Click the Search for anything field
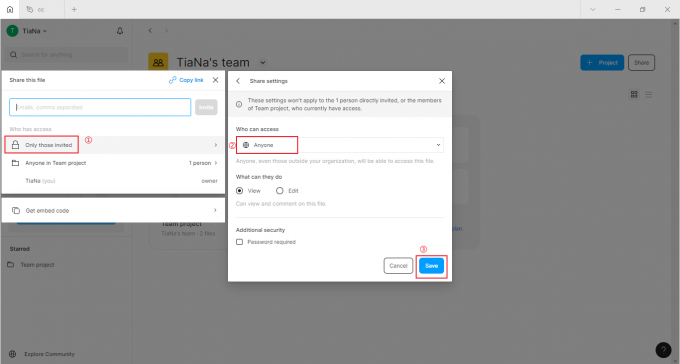Viewport: 680px width, 364px height. pyautogui.click(x=66, y=55)
